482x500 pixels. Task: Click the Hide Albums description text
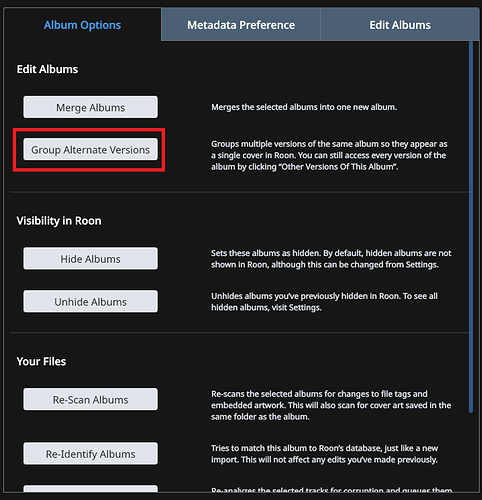pyautogui.click(x=331, y=259)
